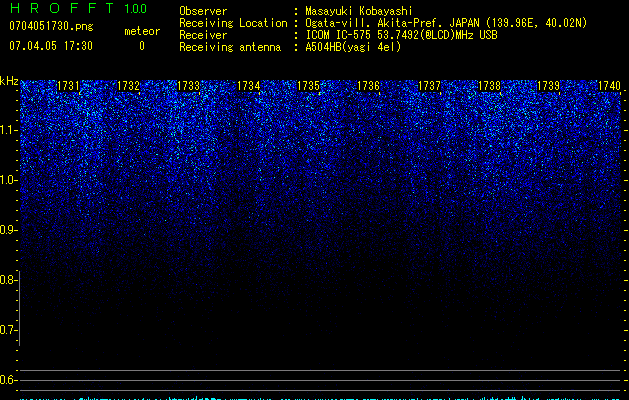Click the 1731 time marker

pyautogui.click(x=68, y=86)
